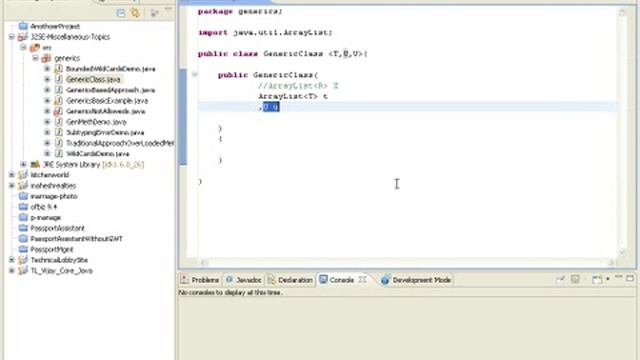Select the maheshrealties project
Screen dimensions: 640x360
(53, 186)
